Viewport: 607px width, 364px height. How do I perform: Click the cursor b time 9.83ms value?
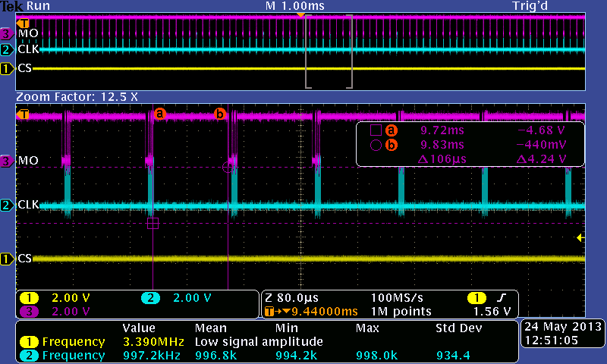442,145
